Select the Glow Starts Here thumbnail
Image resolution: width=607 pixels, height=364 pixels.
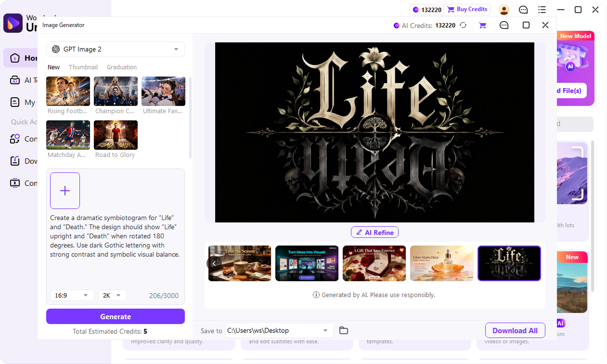coord(441,263)
